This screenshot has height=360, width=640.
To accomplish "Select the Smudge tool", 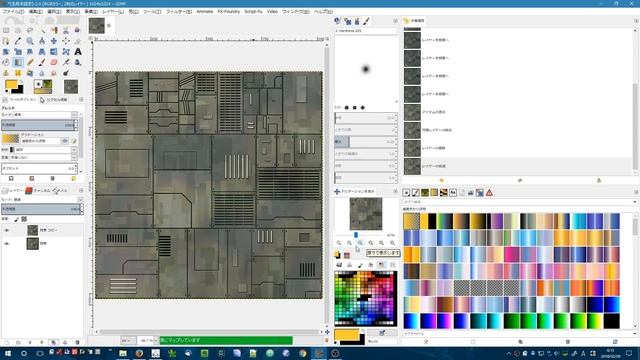I will point(54,73).
